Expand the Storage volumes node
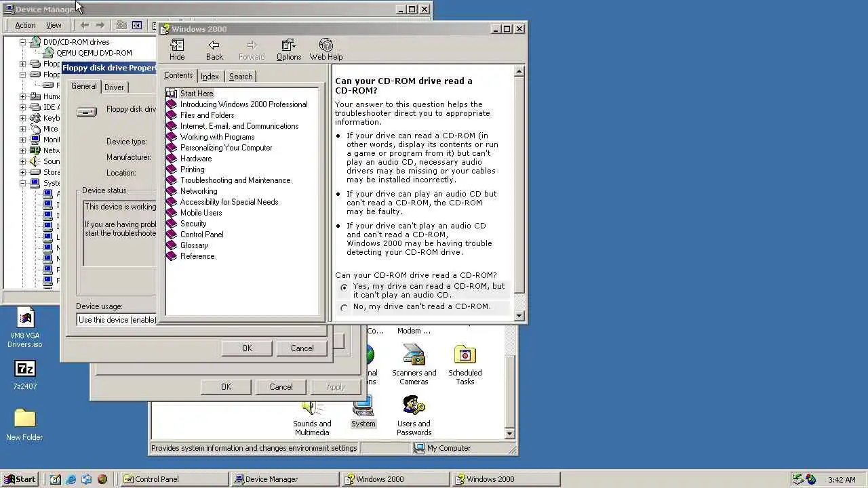This screenshot has height=488, width=868. 22,172
